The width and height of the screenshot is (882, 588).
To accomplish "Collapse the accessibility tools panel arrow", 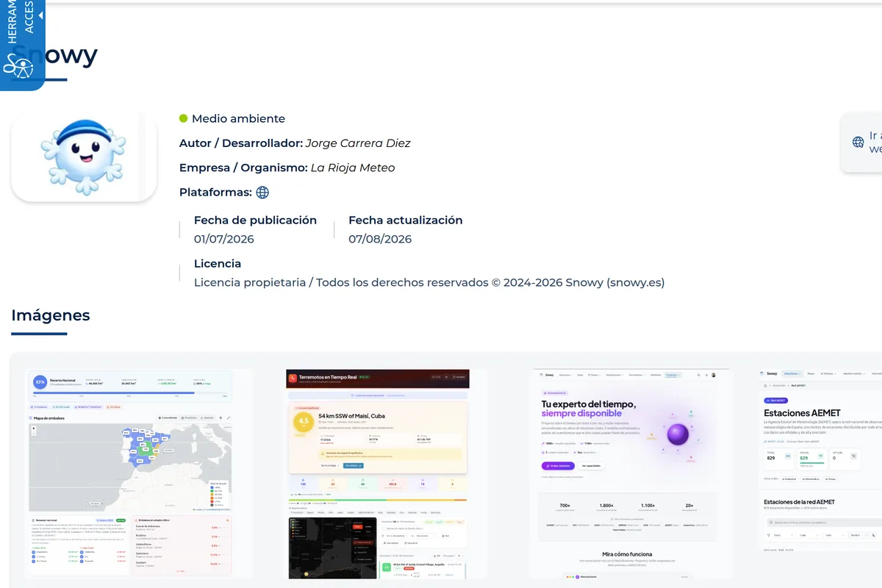I will [40, 15].
